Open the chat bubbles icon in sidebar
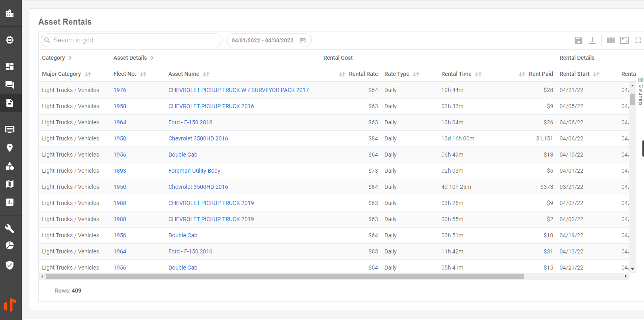Image resolution: width=644 pixels, height=320 pixels. point(10,85)
